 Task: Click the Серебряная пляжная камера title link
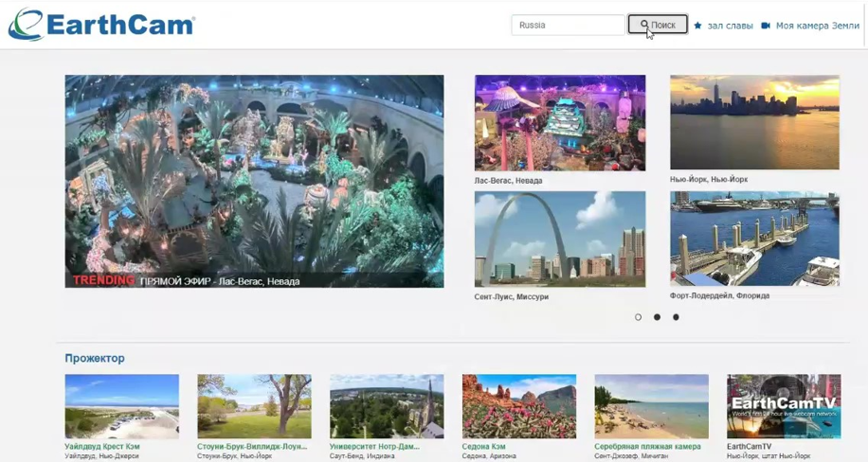click(x=647, y=446)
